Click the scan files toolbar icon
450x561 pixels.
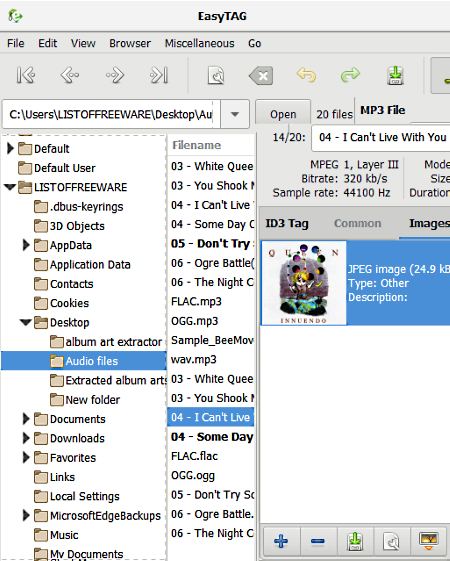[216, 75]
